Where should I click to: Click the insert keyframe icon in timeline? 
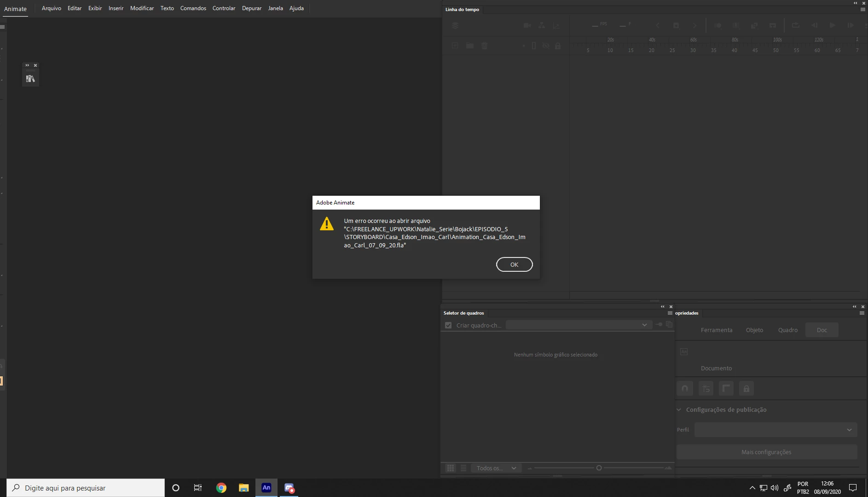676,25
